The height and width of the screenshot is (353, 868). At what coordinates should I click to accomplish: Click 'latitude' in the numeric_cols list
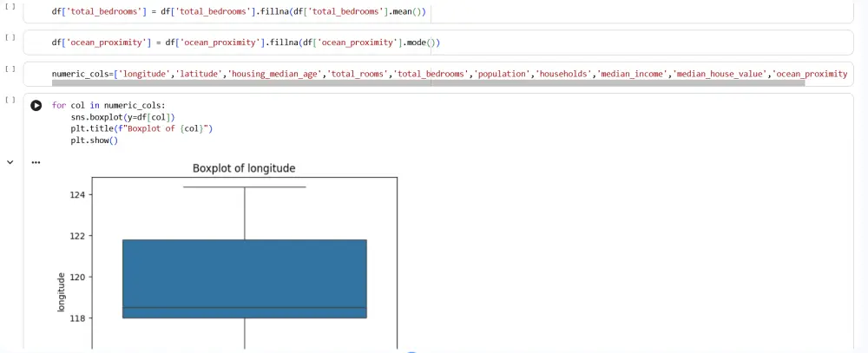pyautogui.click(x=198, y=74)
